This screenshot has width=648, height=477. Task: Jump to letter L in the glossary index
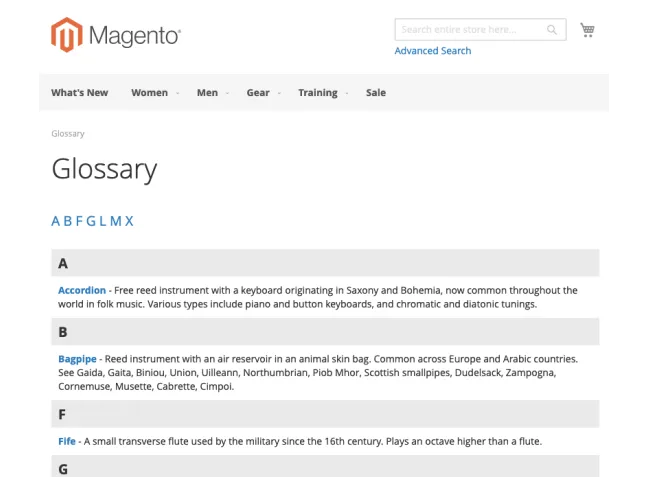pyautogui.click(x=102, y=221)
